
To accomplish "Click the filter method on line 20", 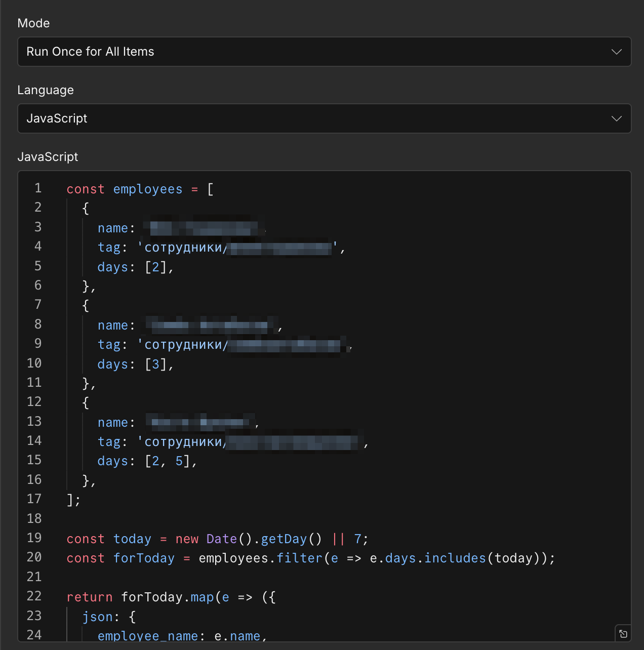I will click(x=299, y=558).
